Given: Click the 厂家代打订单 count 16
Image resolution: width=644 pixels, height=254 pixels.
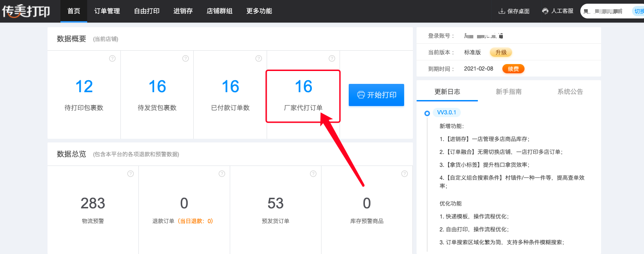Looking at the screenshot, I should click(304, 87).
